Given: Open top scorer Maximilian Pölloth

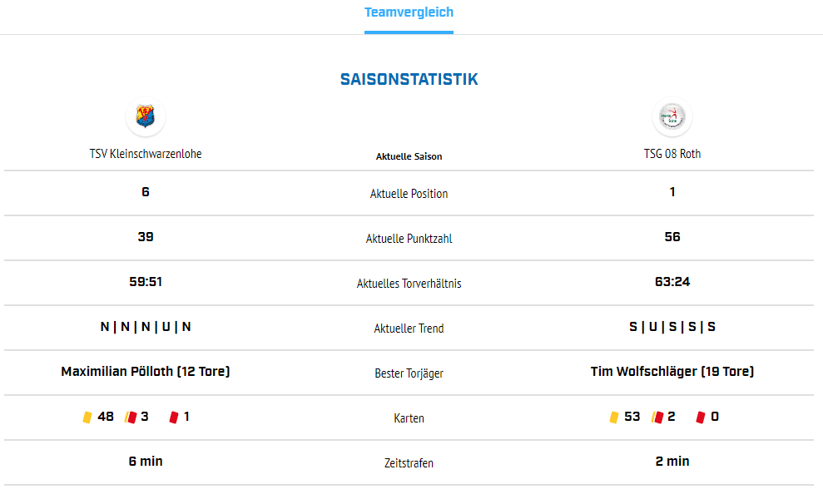Looking at the screenshot, I should pos(146,371).
